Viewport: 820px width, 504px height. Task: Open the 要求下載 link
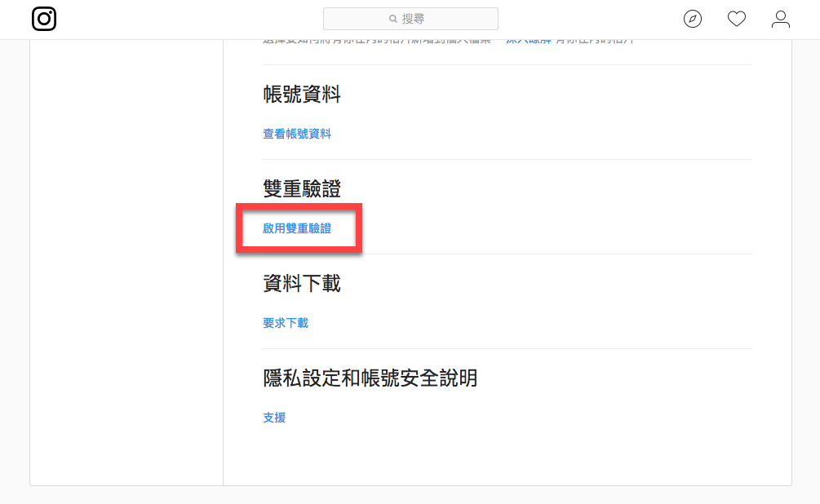pyautogui.click(x=286, y=323)
